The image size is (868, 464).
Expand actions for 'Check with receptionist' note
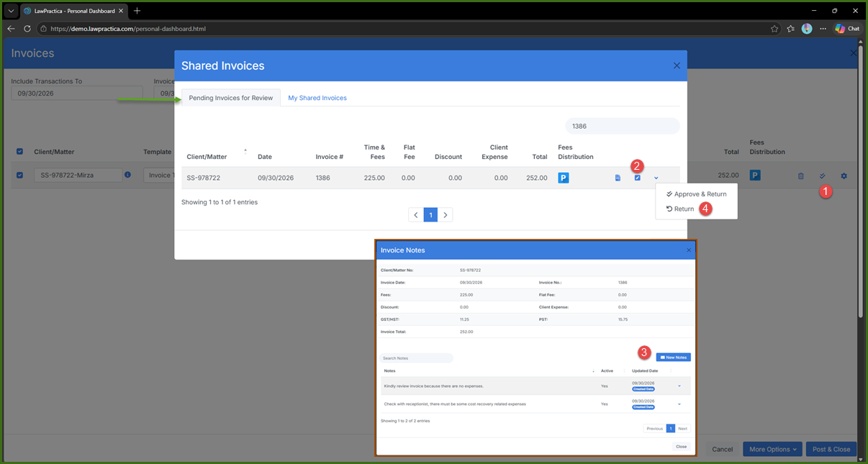tap(679, 404)
